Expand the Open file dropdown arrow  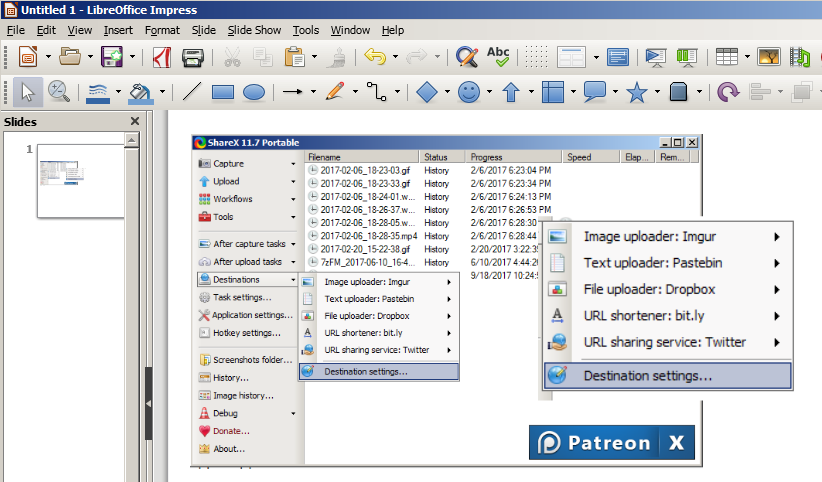(x=90, y=57)
